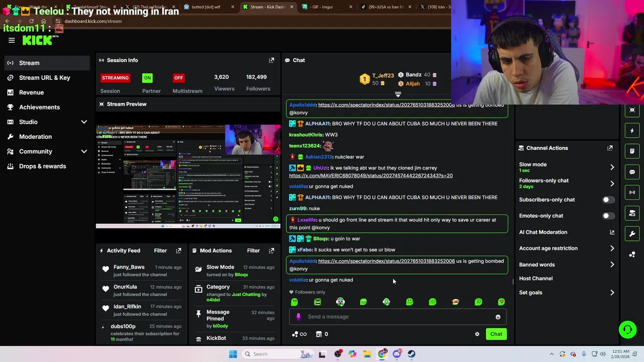
Task: Open the emoji picker in message box
Action: [x=498, y=317]
